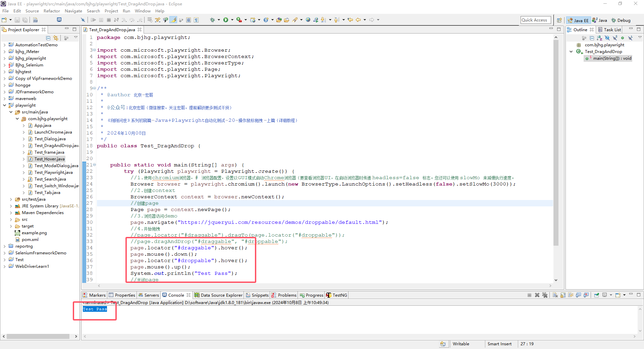Toggle Scroll Lock in Console toolbar

[x=563, y=295]
